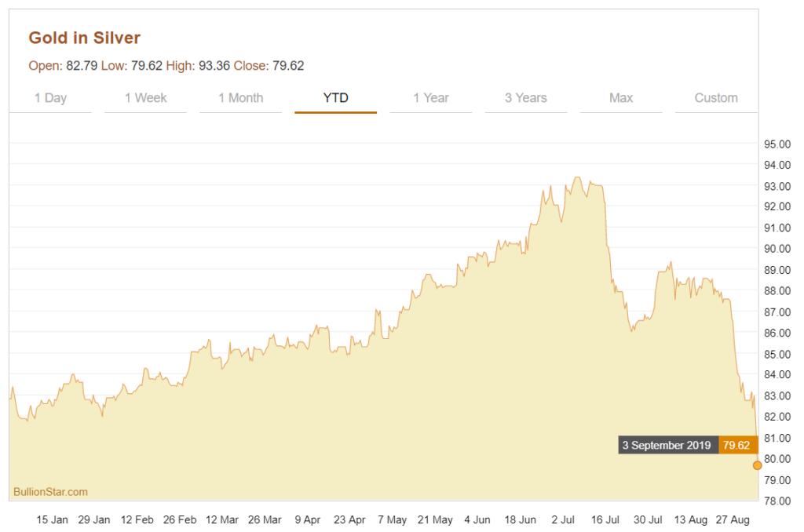The image size is (804, 532).
Task: Click the Open value 82.79
Action: [82, 66]
